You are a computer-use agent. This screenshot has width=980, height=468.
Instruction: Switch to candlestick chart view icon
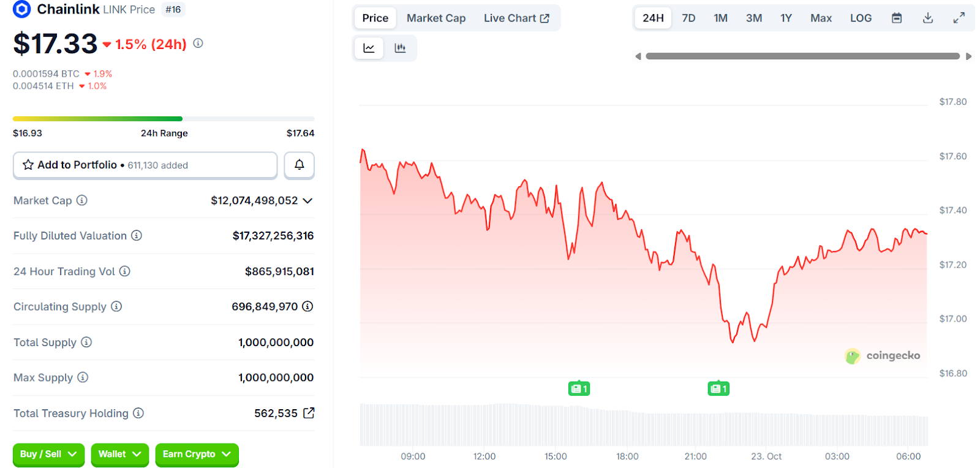click(400, 48)
